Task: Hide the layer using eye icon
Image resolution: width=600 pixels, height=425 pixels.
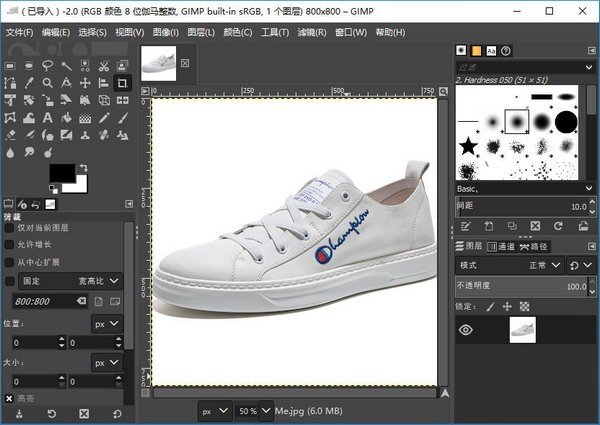Action: (466, 330)
